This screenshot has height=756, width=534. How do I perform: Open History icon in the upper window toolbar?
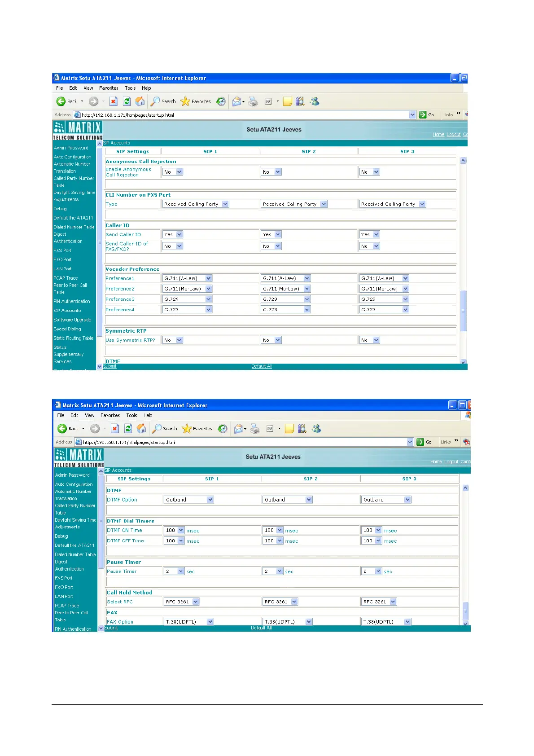221,101
